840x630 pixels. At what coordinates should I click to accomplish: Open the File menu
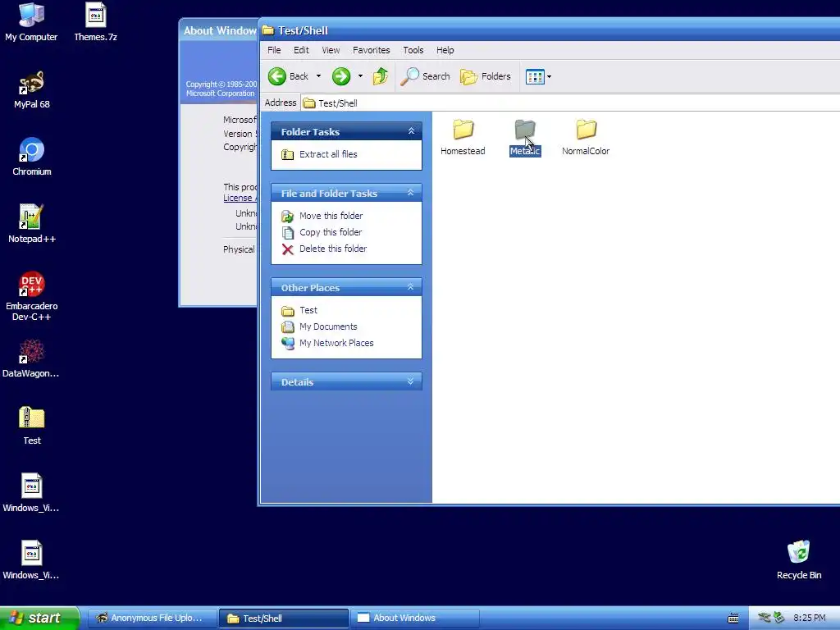[274, 50]
